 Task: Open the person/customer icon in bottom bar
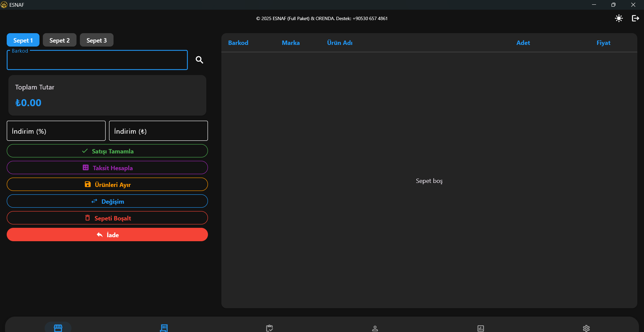click(x=375, y=328)
